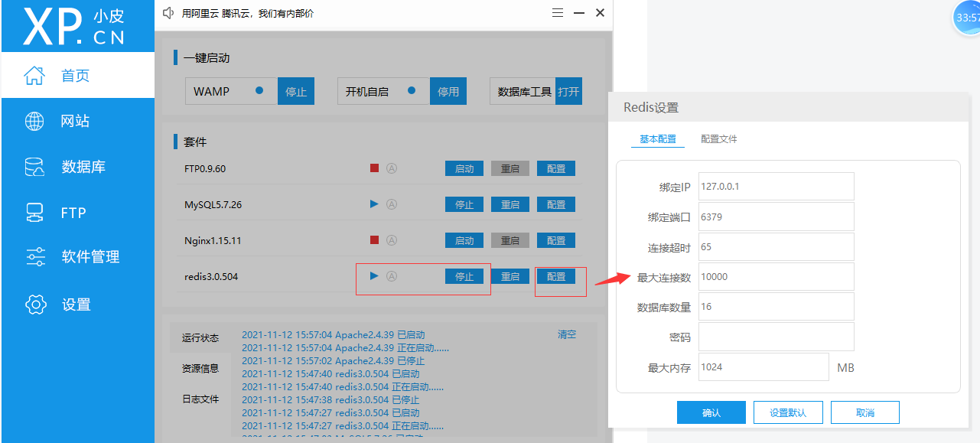Click the 绑定端口 input field

(x=776, y=217)
